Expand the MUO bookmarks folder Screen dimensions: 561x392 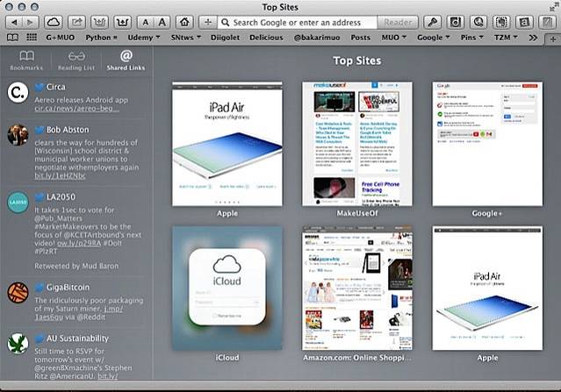[x=394, y=38]
